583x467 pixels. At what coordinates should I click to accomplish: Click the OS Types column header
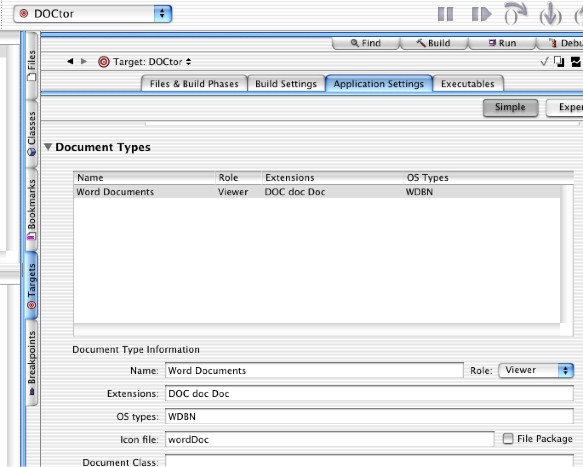point(488,178)
